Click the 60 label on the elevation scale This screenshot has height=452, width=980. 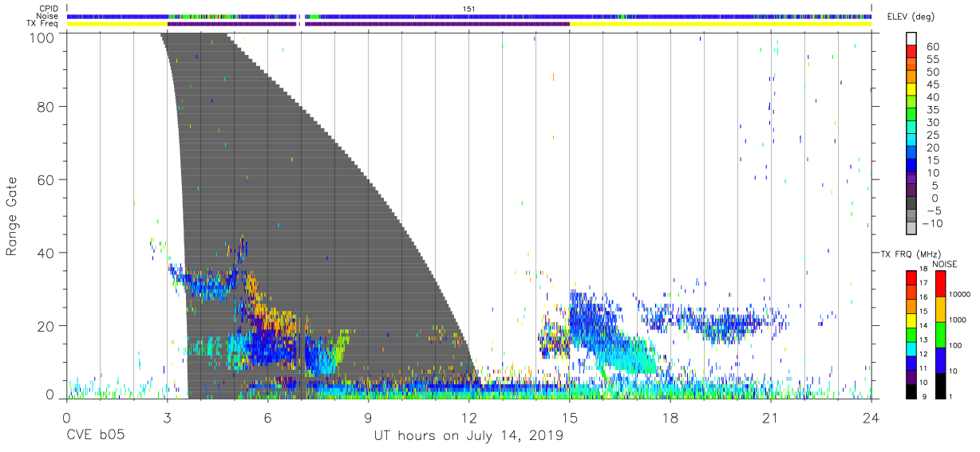[x=931, y=47]
